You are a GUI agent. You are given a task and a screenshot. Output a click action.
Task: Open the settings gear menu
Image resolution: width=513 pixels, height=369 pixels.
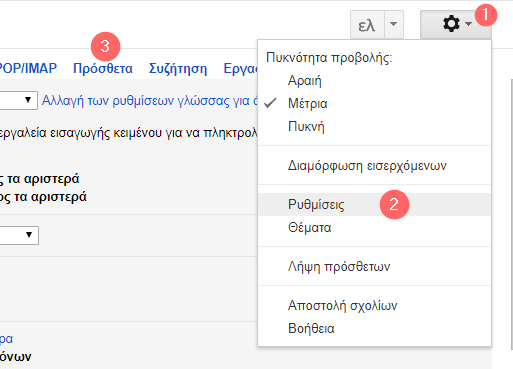tap(456, 24)
